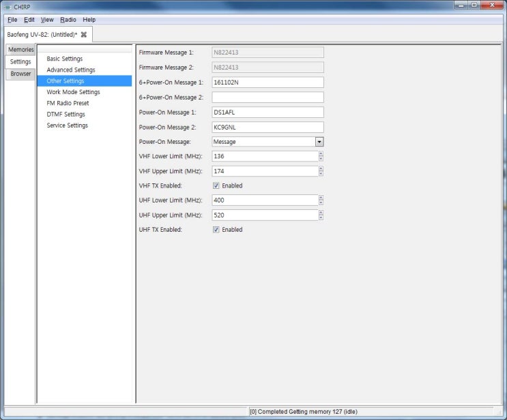This screenshot has height=420, width=507.
Task: Increase UHF Upper Limit with up arrow
Action: pyautogui.click(x=321, y=213)
